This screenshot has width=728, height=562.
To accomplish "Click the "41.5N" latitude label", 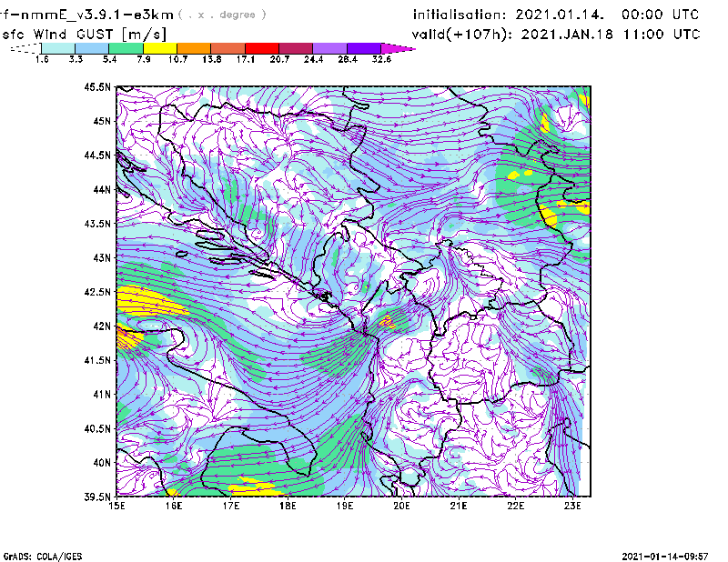I will click(x=97, y=360).
